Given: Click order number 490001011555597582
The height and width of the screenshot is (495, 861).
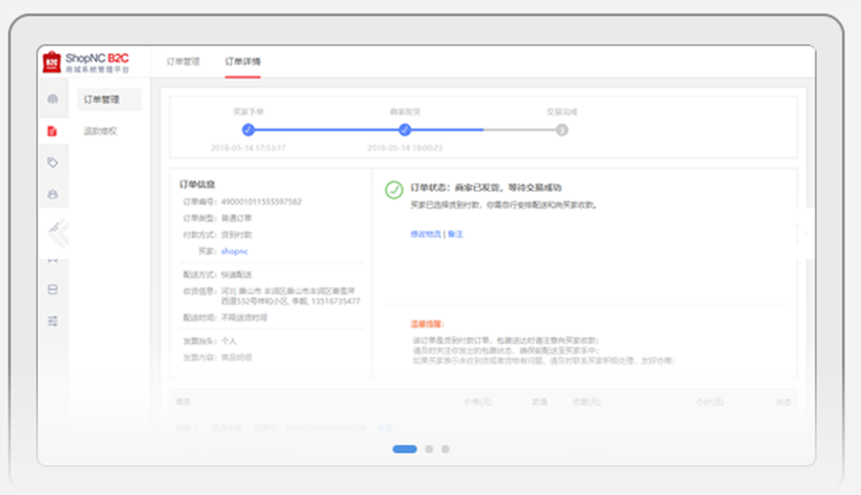Looking at the screenshot, I should click(261, 202).
